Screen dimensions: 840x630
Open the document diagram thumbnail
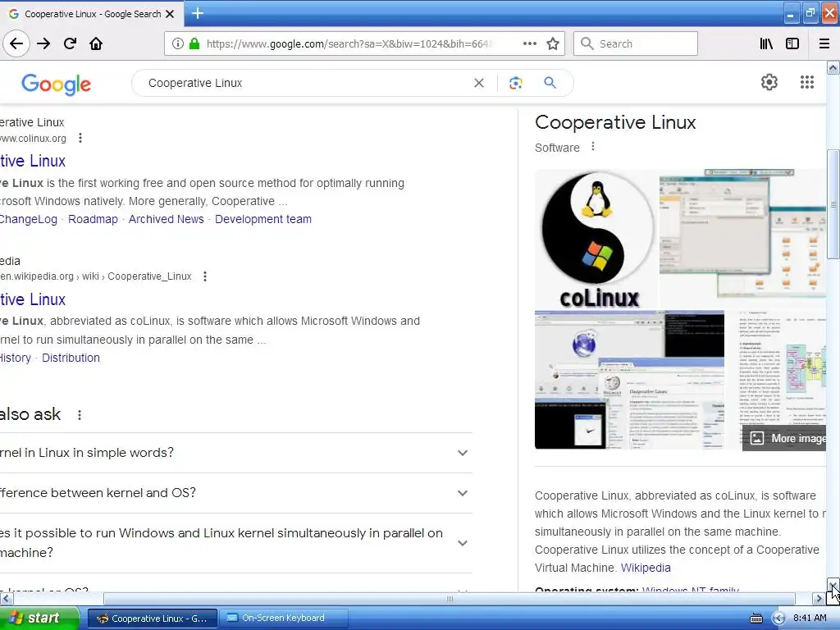click(x=776, y=370)
